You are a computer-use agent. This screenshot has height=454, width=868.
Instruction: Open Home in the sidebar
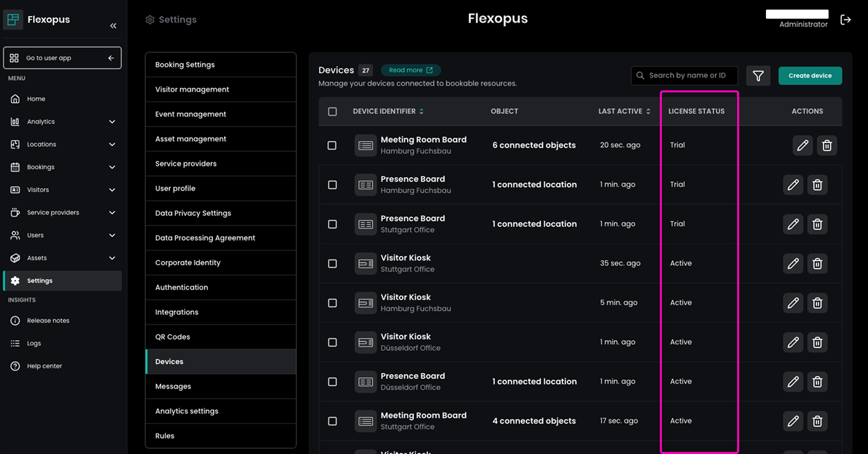pyautogui.click(x=63, y=99)
